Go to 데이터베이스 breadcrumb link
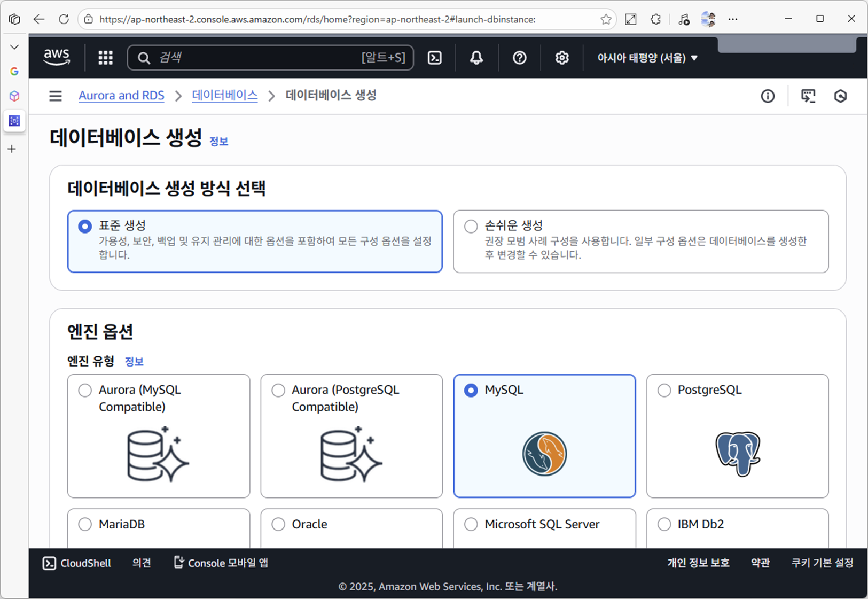Screen dimensions: 868x599 (225, 96)
